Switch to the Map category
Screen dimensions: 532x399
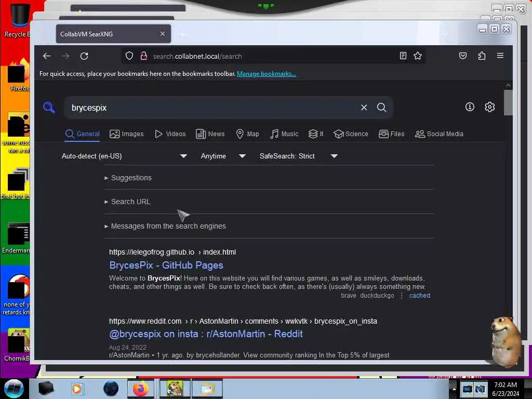pyautogui.click(x=248, y=134)
